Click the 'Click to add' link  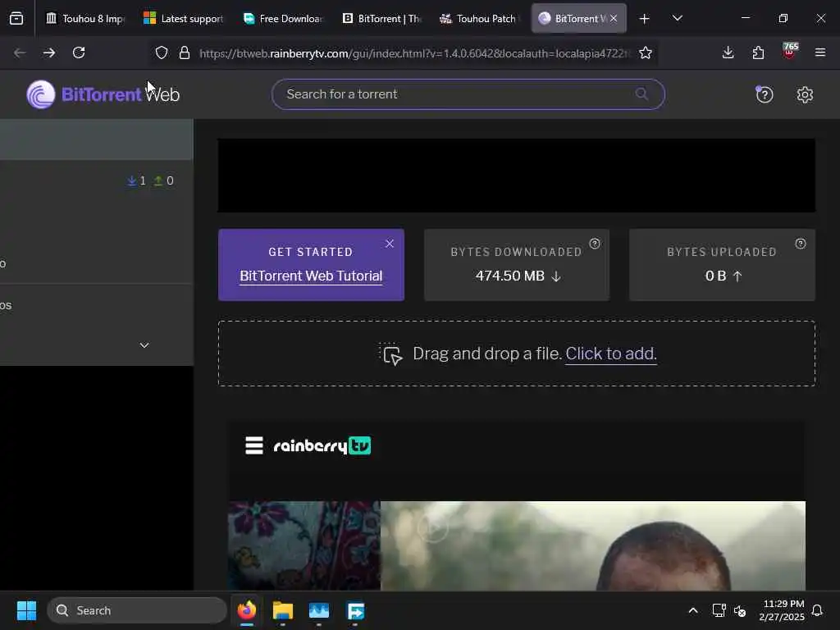coord(610,354)
